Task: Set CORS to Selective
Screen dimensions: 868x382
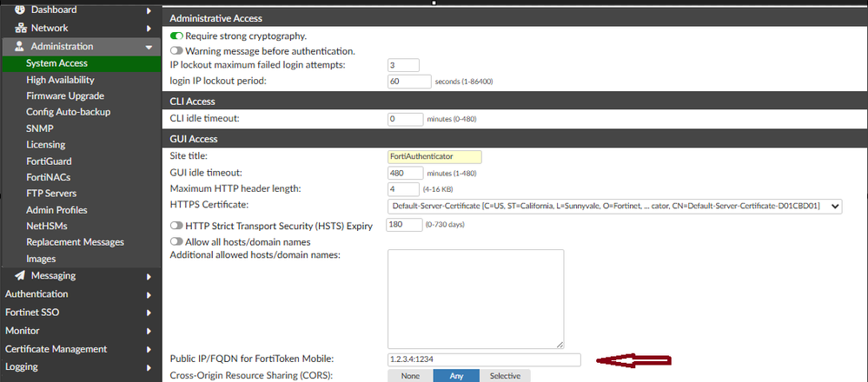Action: (x=505, y=376)
